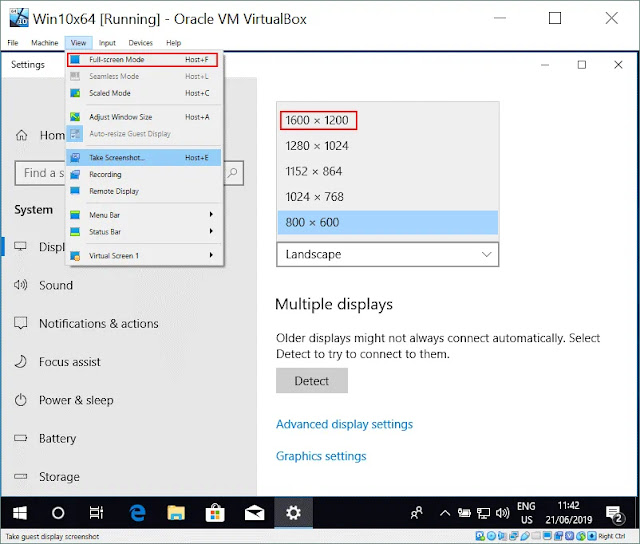
Task: Click the USB indicator in VirtualBox status bar
Action: [525, 536]
